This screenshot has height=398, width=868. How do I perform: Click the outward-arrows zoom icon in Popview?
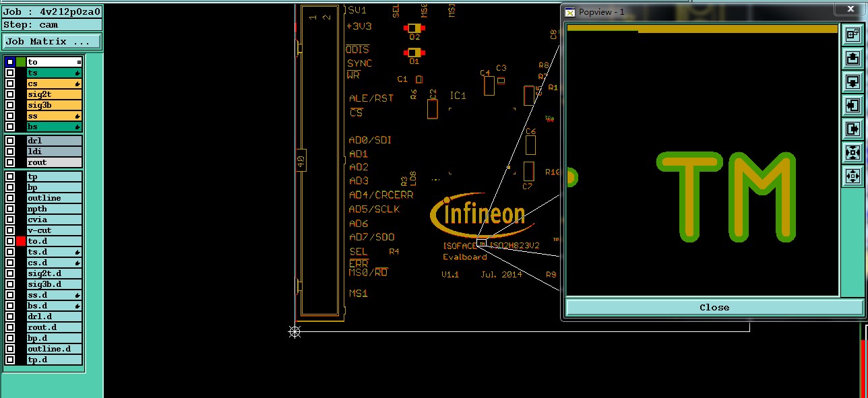pos(852,176)
